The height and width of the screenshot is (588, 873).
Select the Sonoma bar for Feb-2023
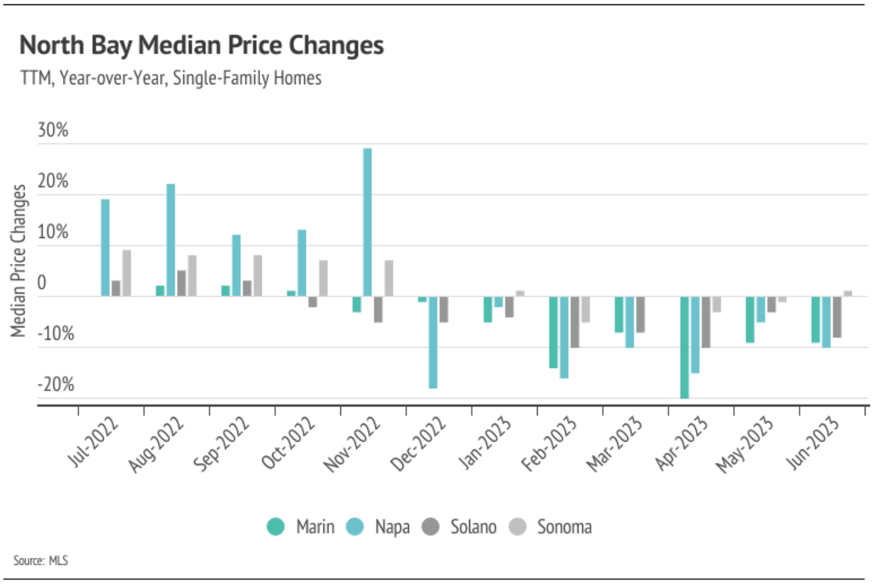[x=585, y=309]
